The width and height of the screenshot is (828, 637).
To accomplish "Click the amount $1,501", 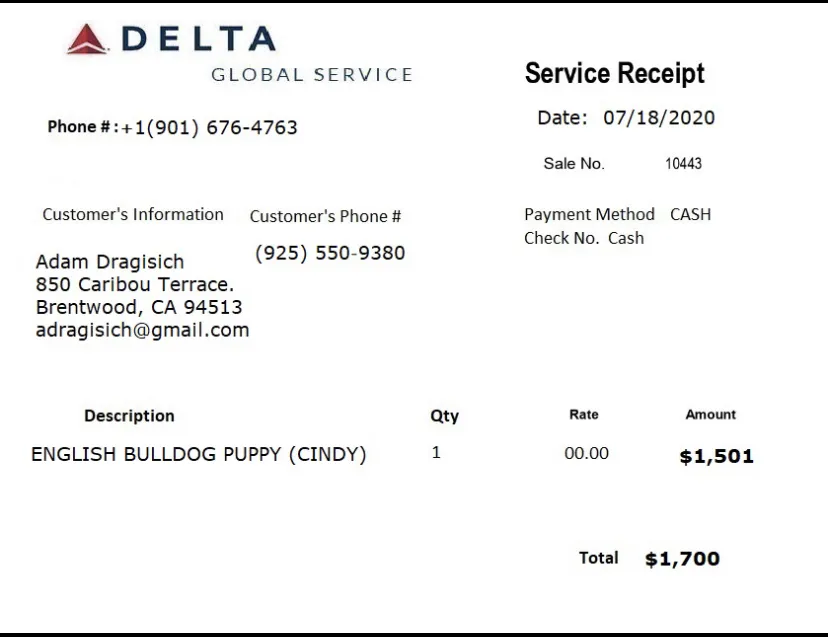I will click(717, 456).
